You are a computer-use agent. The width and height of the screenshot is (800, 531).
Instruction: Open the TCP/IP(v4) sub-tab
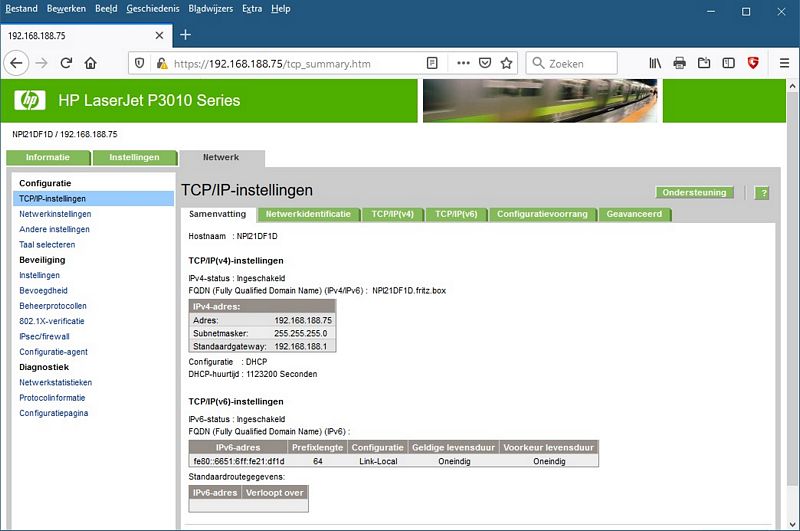coord(392,214)
